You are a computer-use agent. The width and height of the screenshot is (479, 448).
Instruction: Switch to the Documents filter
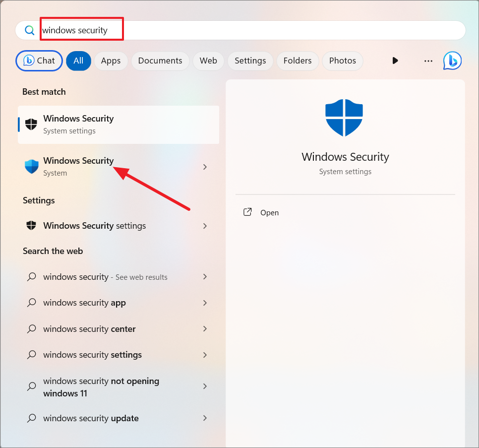(x=160, y=61)
